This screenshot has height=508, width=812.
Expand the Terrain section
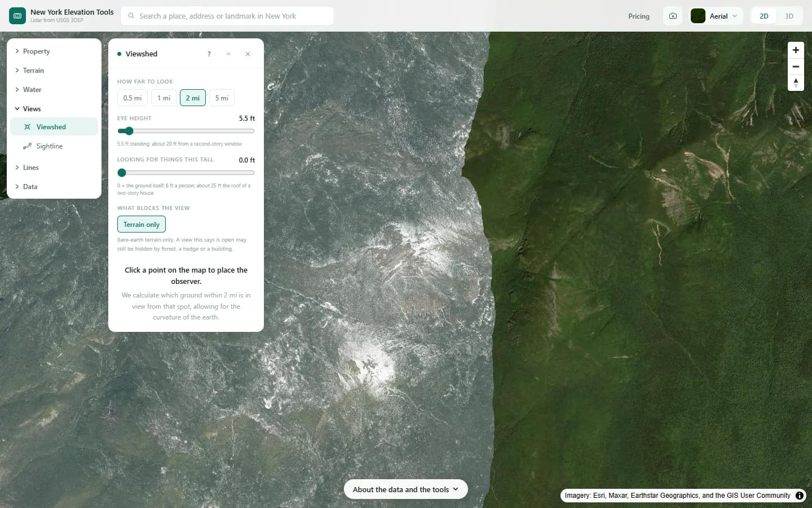click(54, 71)
